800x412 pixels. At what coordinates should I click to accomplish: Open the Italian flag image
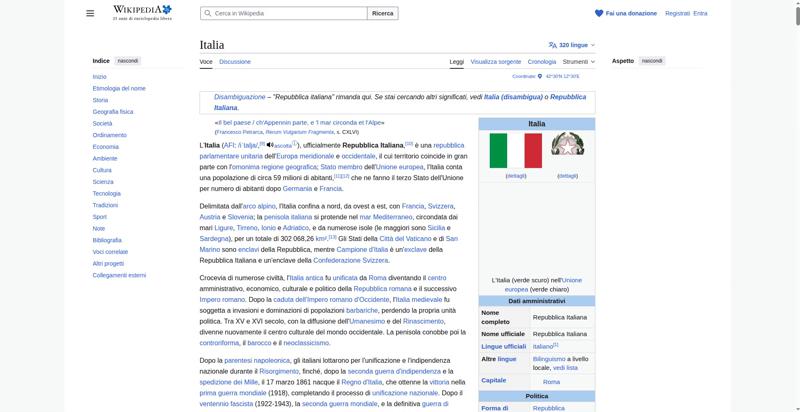(515, 150)
